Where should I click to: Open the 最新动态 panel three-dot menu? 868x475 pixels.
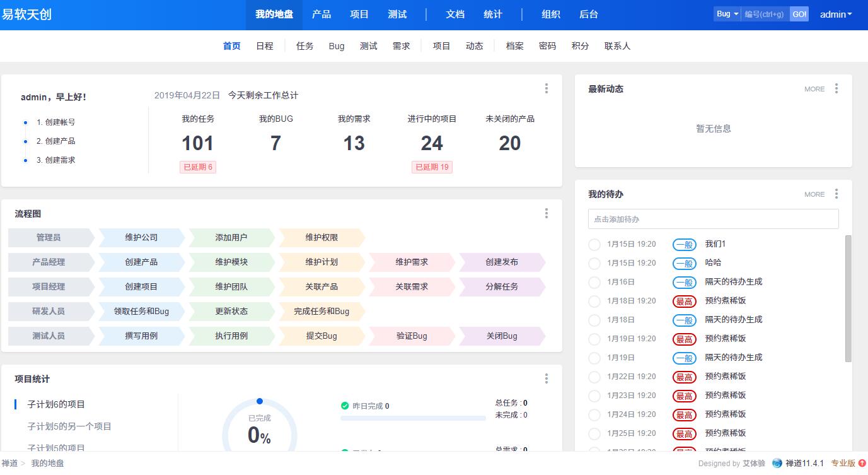pyautogui.click(x=836, y=89)
